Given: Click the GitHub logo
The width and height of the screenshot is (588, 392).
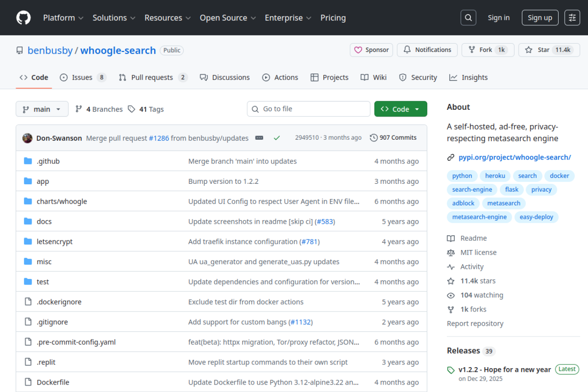Looking at the screenshot, I should 23,17.
